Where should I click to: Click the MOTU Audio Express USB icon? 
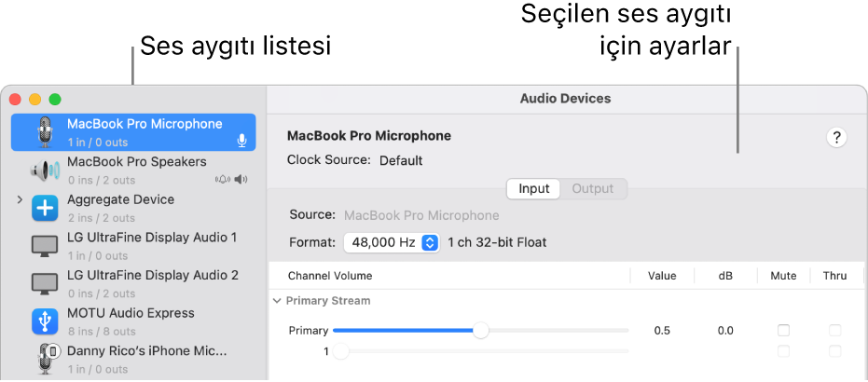tap(45, 321)
